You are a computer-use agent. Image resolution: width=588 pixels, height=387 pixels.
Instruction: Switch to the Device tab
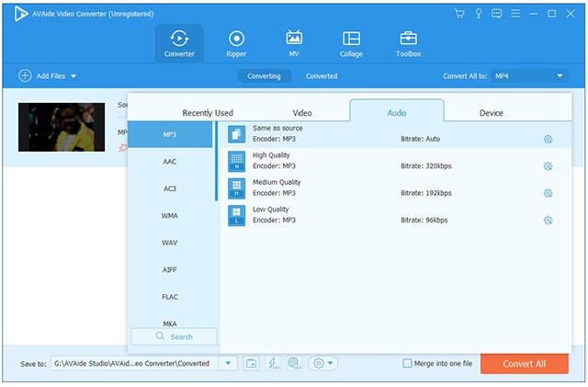[492, 113]
